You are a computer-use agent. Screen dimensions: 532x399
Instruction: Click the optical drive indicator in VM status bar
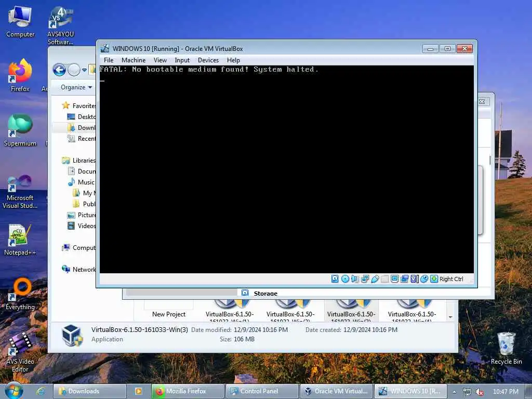pos(345,279)
